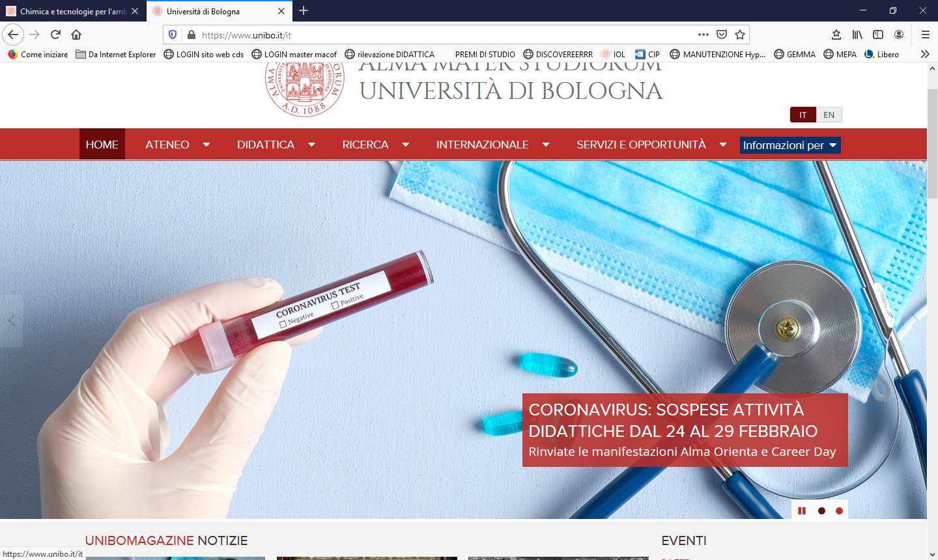Open page actions three-dots menu

point(703,35)
